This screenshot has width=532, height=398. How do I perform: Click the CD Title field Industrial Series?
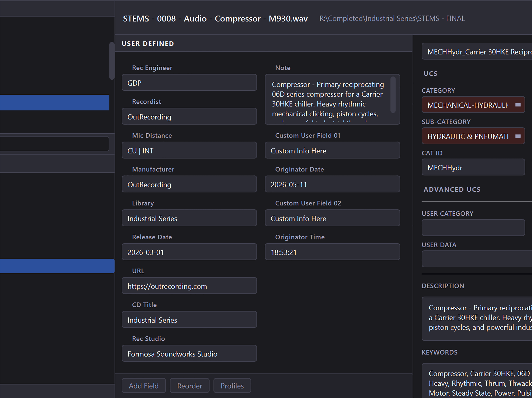pos(189,320)
